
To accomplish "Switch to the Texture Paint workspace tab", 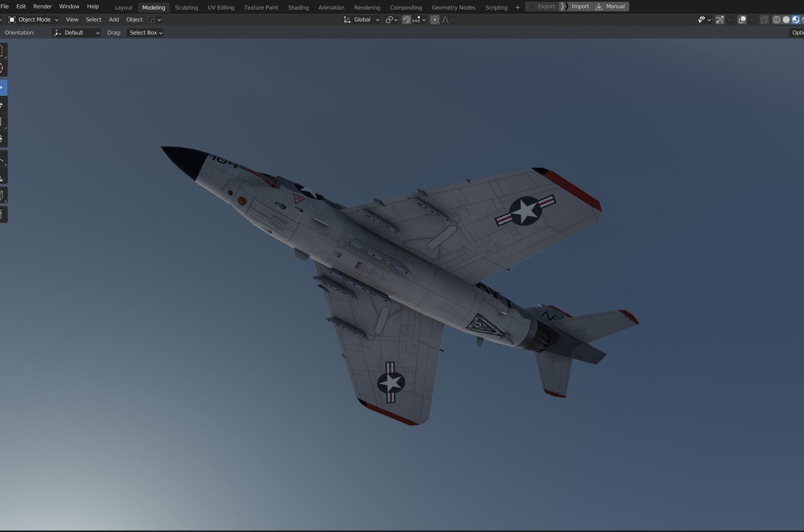I will (x=261, y=8).
